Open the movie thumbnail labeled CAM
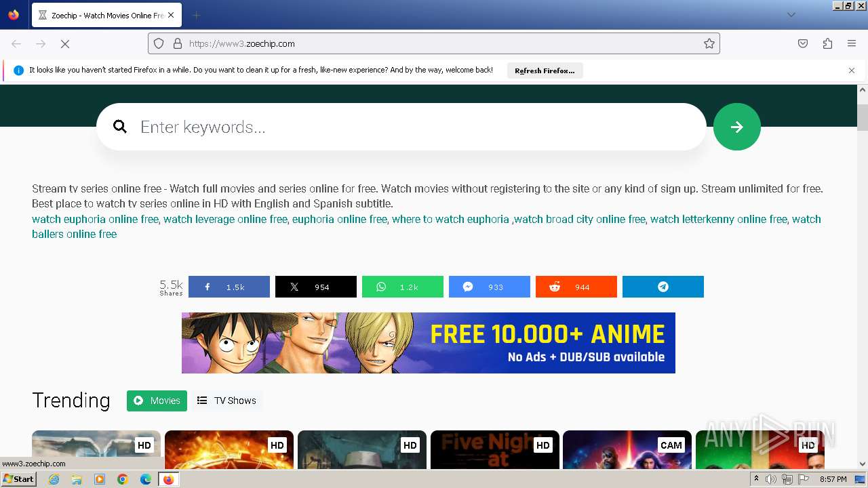Screen dimensions: 868x488 point(627,450)
